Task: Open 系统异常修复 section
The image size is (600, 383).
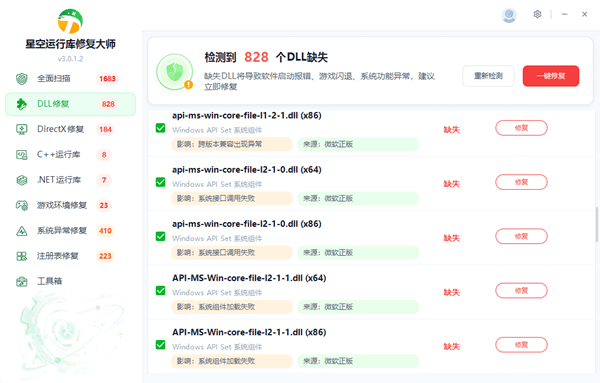Action: (x=70, y=231)
